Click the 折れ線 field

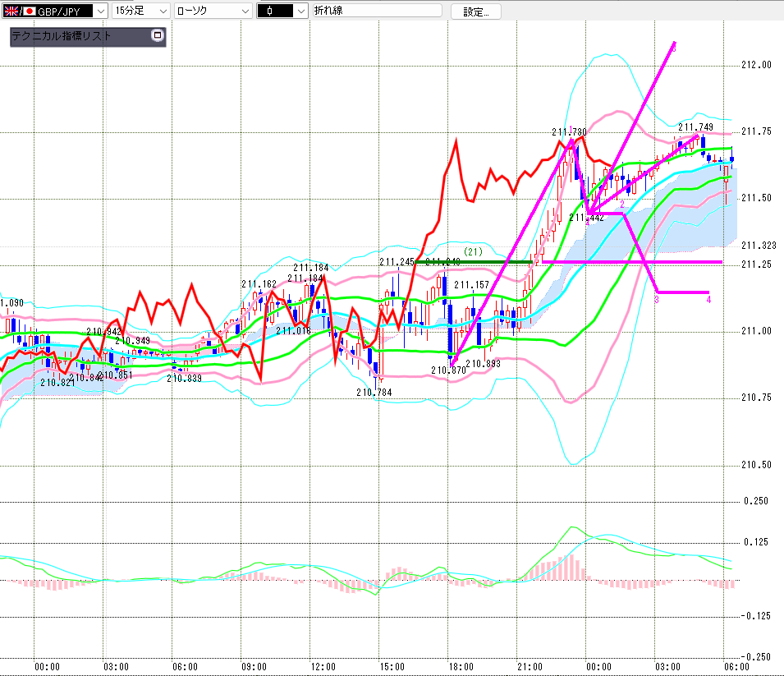tap(377, 11)
